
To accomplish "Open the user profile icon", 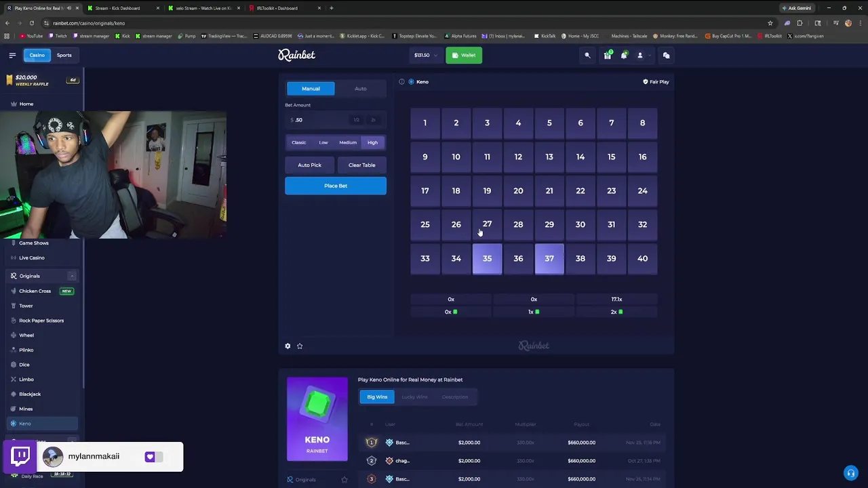I will point(639,55).
